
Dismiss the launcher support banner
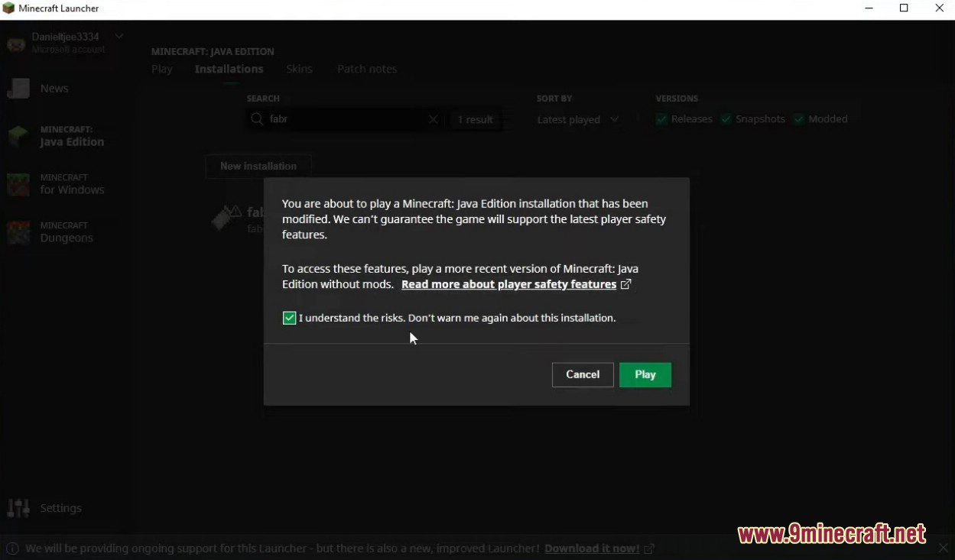(x=943, y=548)
